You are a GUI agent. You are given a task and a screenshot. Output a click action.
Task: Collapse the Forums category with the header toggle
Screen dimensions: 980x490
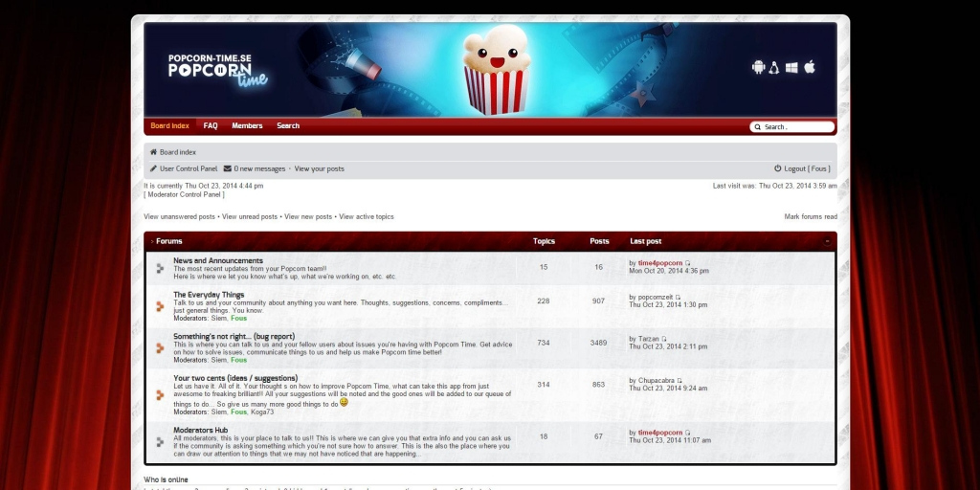(827, 241)
